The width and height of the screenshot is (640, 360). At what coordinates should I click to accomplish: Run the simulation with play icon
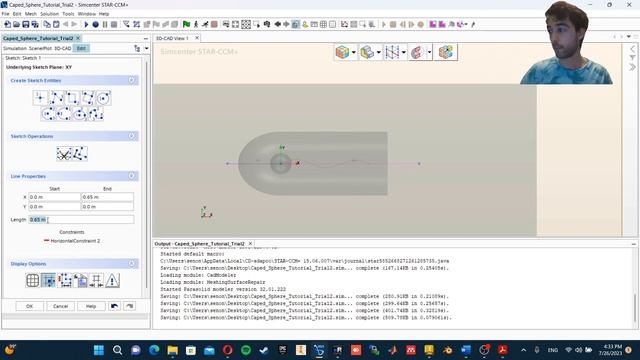tap(86, 24)
